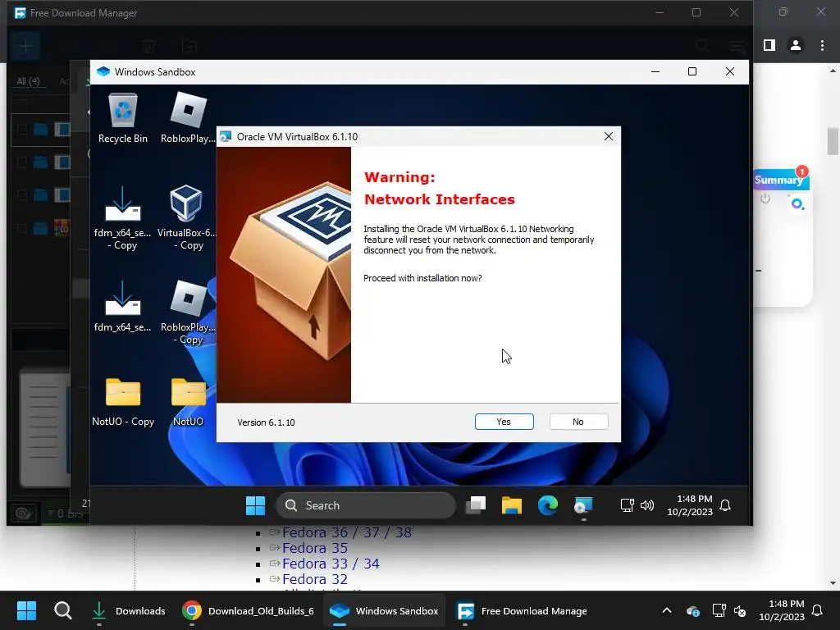
Task: Click Windows Sandbox title bar icon
Action: pos(103,72)
